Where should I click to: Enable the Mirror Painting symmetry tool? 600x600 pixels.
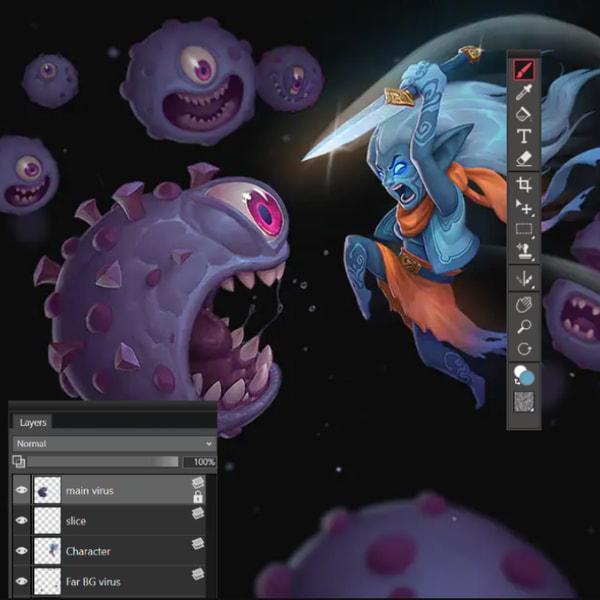pyautogui.click(x=523, y=279)
